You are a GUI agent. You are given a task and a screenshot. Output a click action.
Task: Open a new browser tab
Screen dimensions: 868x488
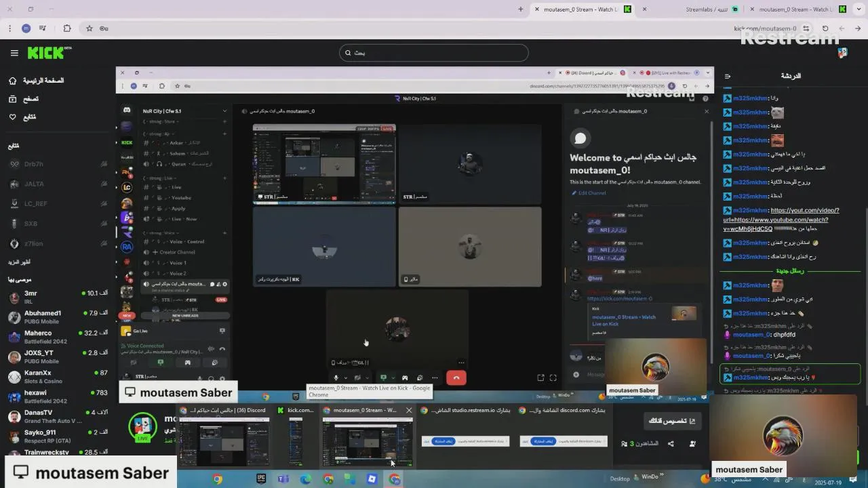point(521,9)
